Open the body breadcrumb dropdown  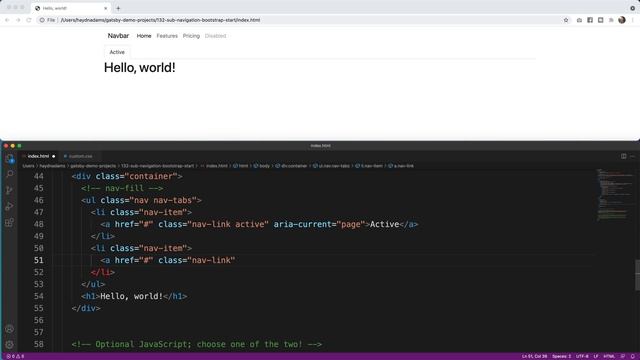262,166
